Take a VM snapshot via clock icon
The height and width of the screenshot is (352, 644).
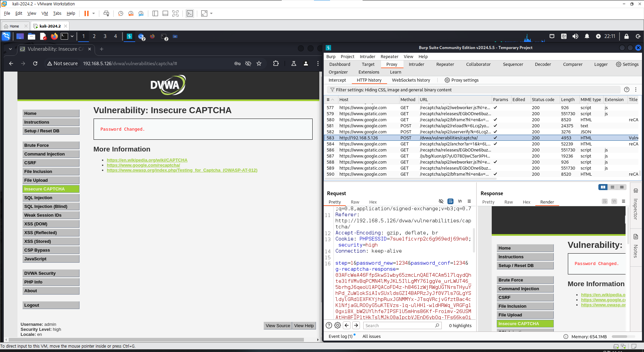[x=121, y=13]
